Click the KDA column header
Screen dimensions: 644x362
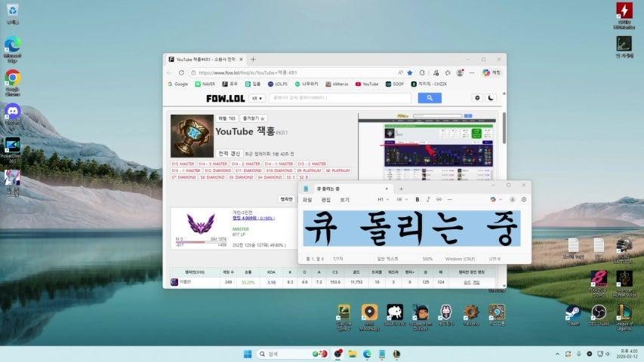click(271, 272)
